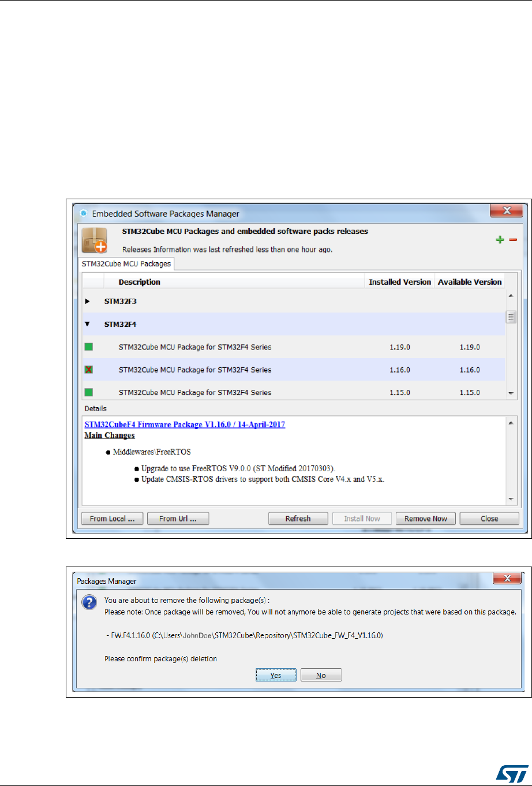Click the Middlewares\FreeRTOS bullet text
The height and width of the screenshot is (786, 532).
click(151, 453)
